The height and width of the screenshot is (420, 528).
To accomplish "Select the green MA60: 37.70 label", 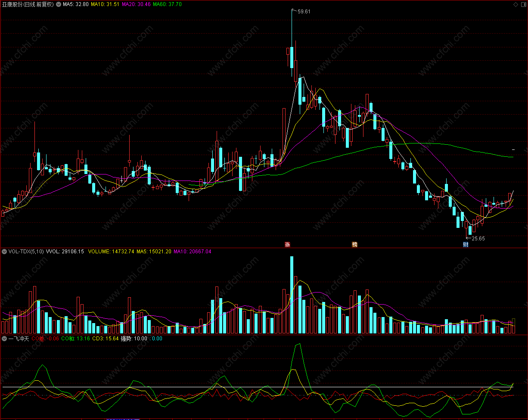I will click(168, 4).
